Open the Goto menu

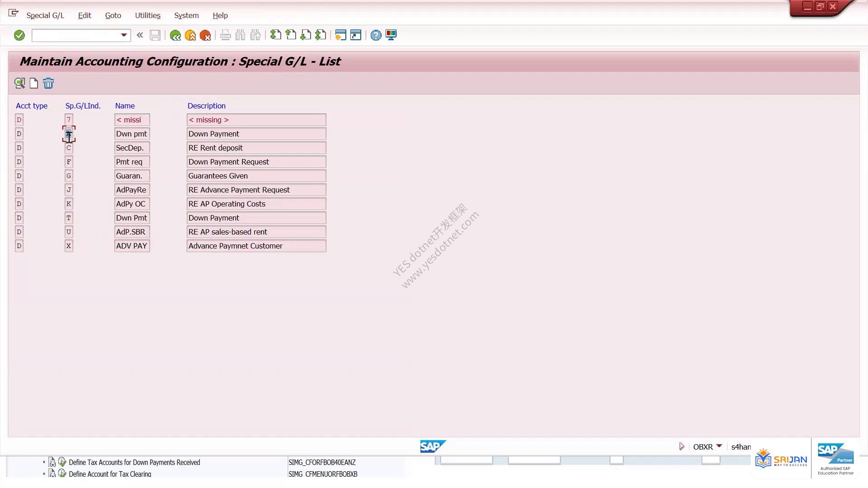(113, 15)
